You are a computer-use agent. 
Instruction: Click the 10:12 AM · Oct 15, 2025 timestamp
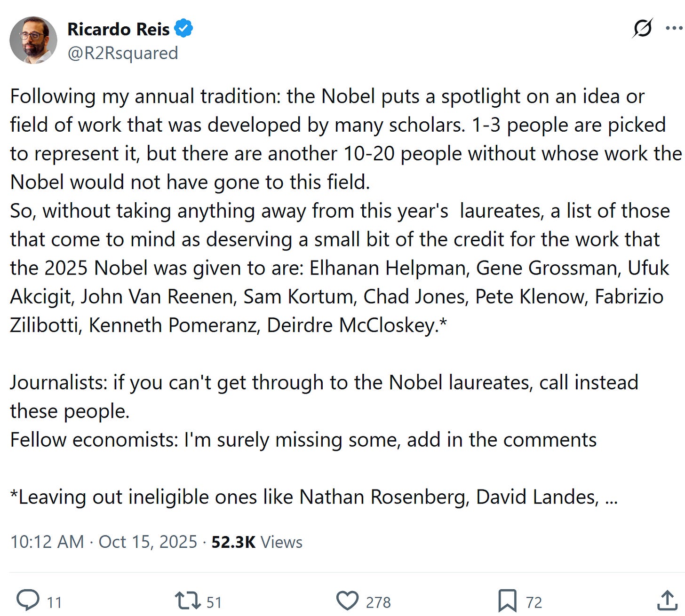[x=104, y=542]
